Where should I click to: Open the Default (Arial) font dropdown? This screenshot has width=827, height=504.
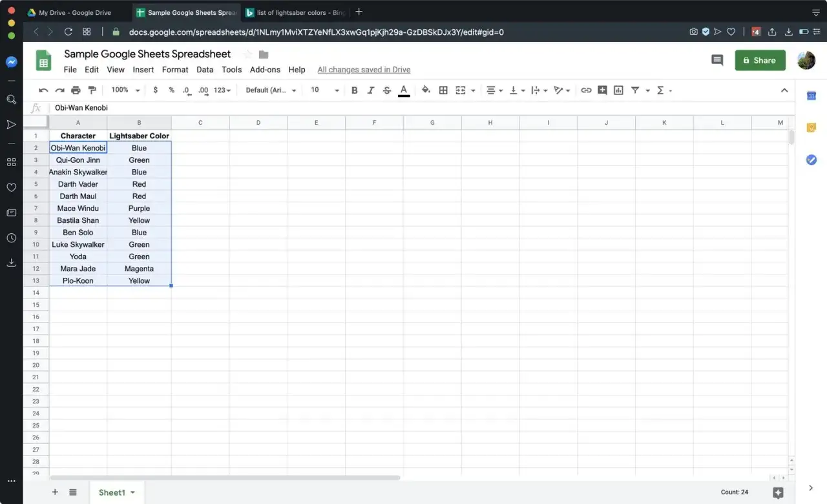(x=271, y=90)
